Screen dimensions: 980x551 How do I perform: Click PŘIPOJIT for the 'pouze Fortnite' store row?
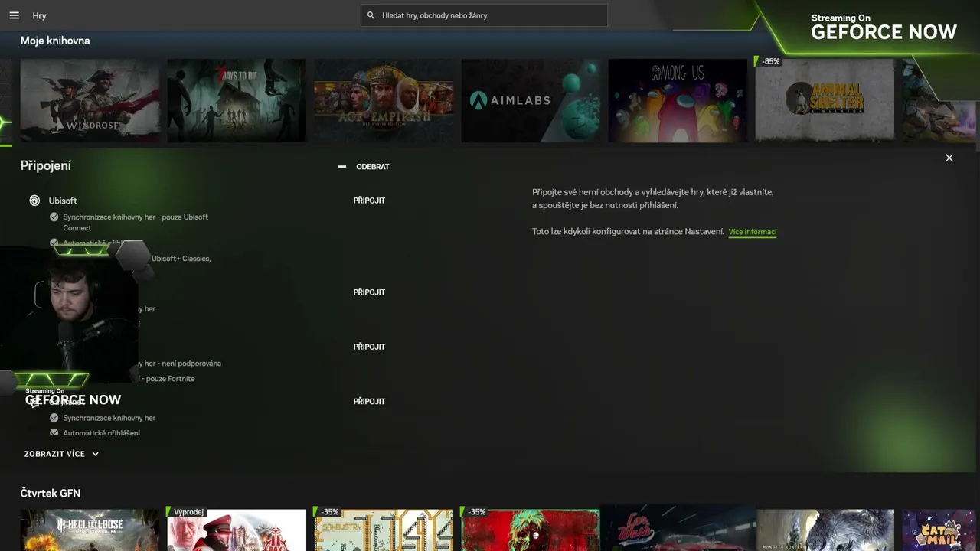point(369,347)
